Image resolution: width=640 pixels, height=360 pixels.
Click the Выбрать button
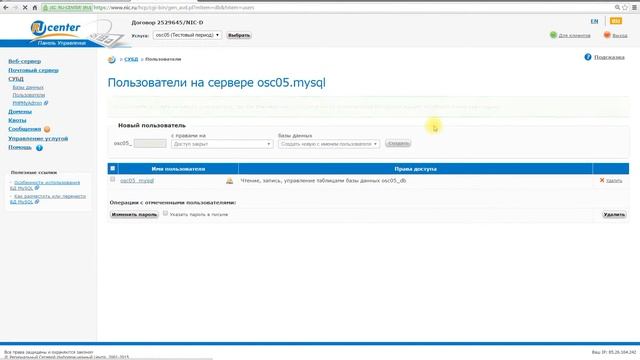point(239,36)
